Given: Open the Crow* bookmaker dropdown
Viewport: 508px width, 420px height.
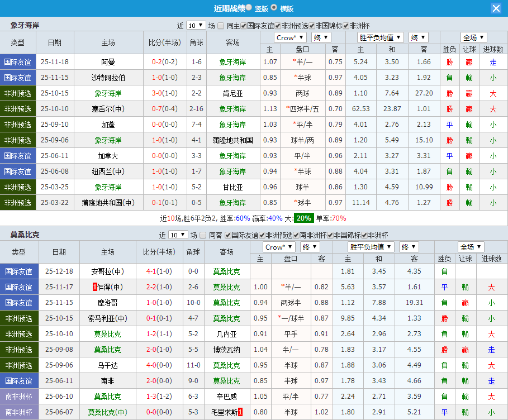Looking at the screenshot, I should tap(290, 37).
